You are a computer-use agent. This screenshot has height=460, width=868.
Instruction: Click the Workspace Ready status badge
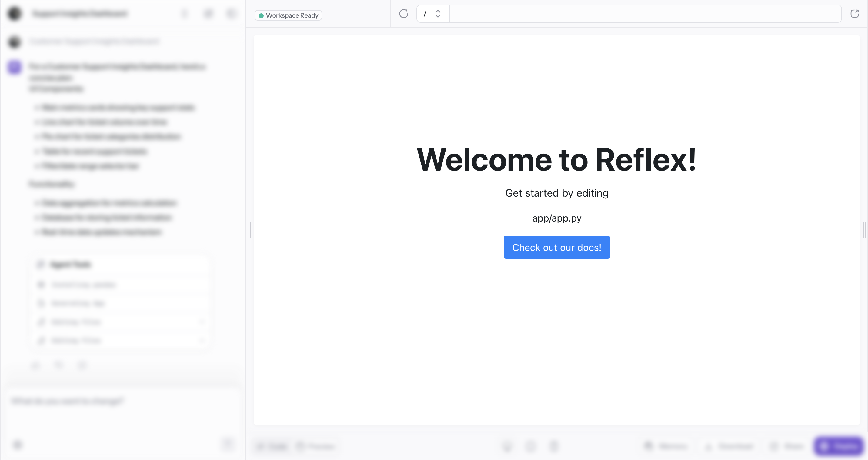point(289,15)
